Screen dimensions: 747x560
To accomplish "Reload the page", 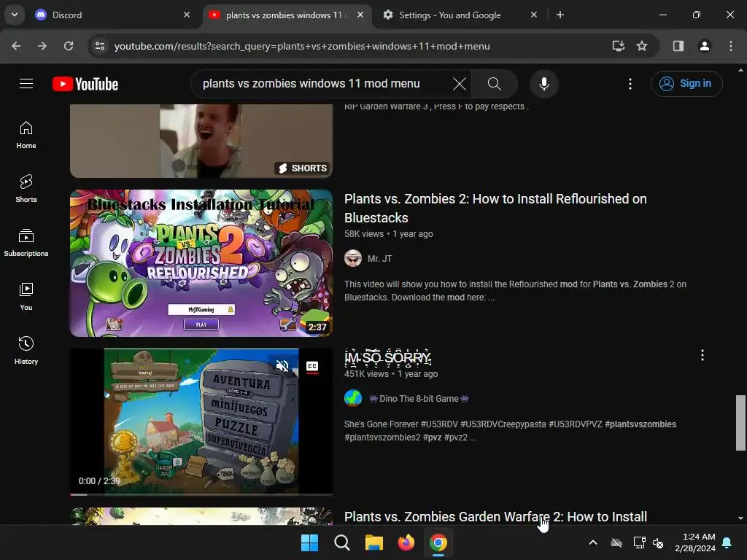I will (69, 46).
